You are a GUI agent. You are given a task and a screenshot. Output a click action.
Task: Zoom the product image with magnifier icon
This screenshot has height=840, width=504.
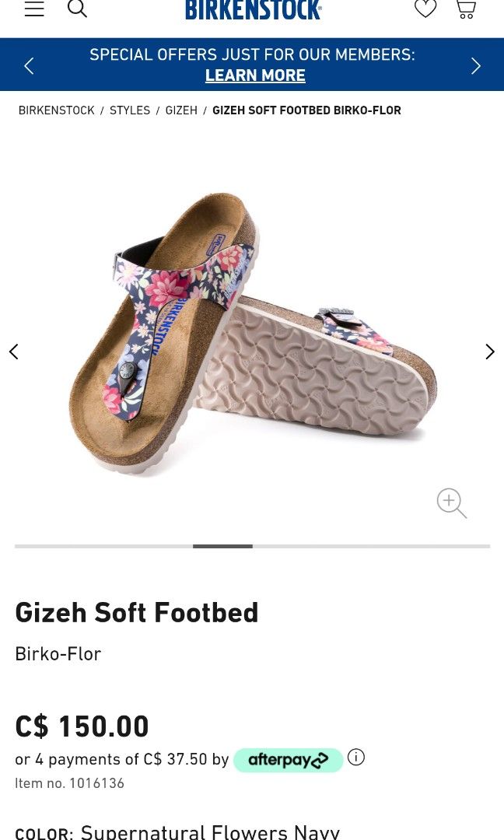pyautogui.click(x=452, y=502)
